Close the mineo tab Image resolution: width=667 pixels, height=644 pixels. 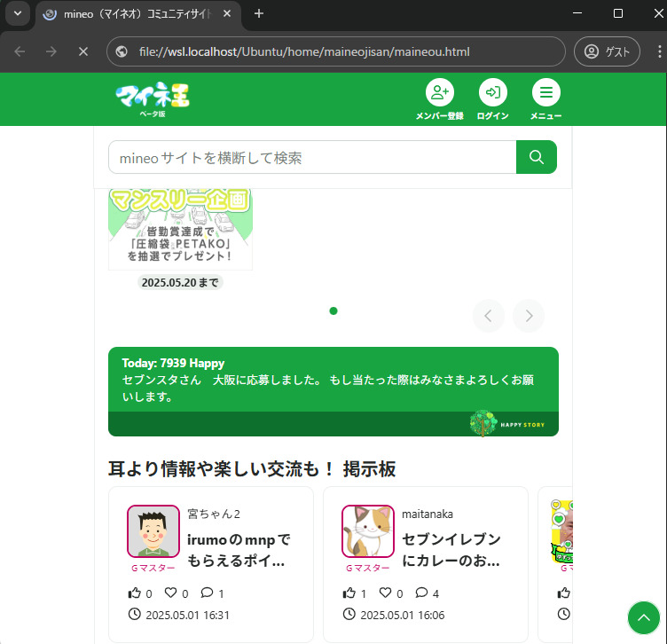tap(227, 13)
